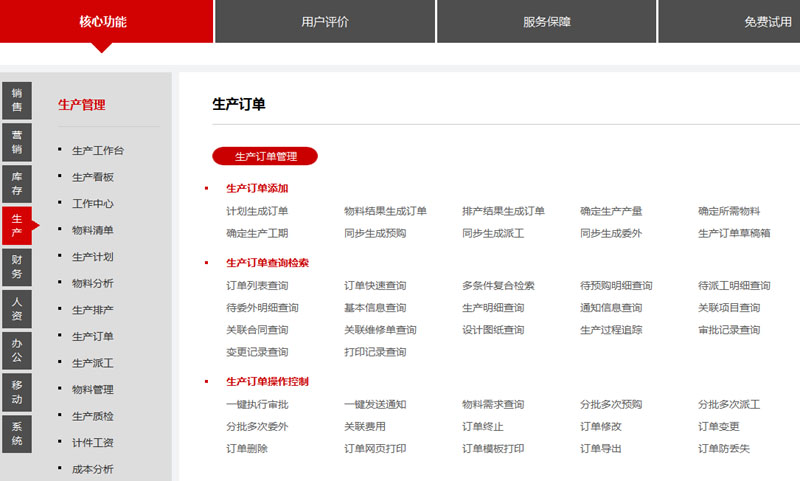The height and width of the screenshot is (481, 800).
Task: Select the 订单导出 link
Action: click(601, 449)
